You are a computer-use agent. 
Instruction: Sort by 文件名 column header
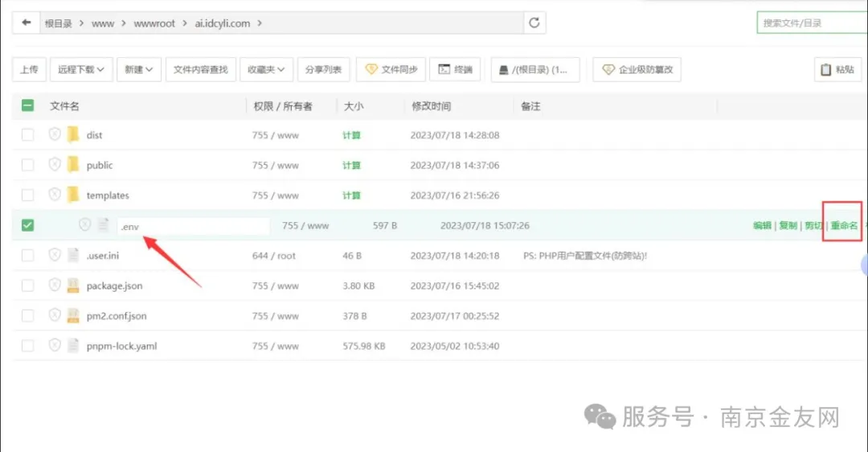[64, 106]
